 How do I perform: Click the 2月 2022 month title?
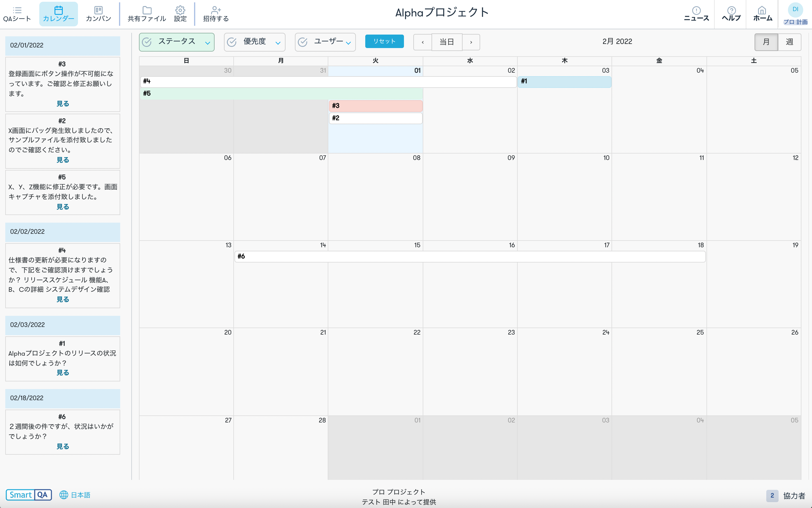pyautogui.click(x=617, y=42)
